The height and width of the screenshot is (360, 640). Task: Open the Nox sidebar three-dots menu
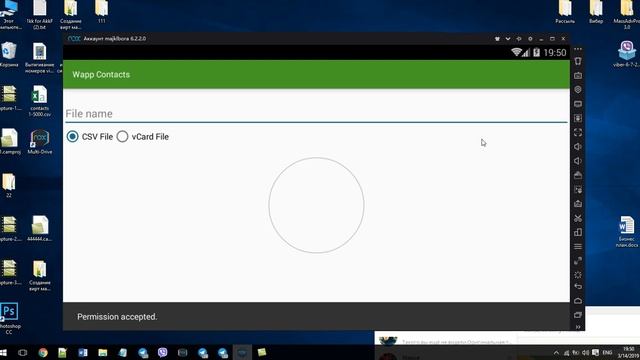tap(578, 49)
